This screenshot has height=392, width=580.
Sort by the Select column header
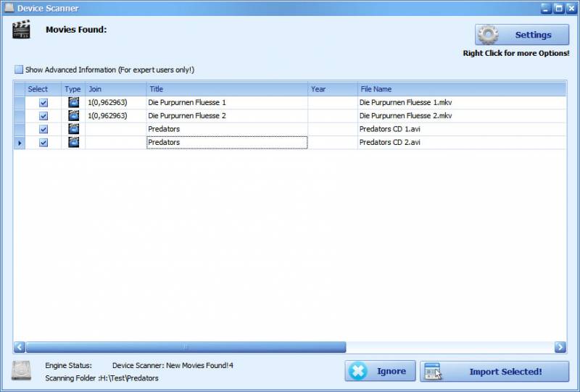pyautogui.click(x=43, y=89)
